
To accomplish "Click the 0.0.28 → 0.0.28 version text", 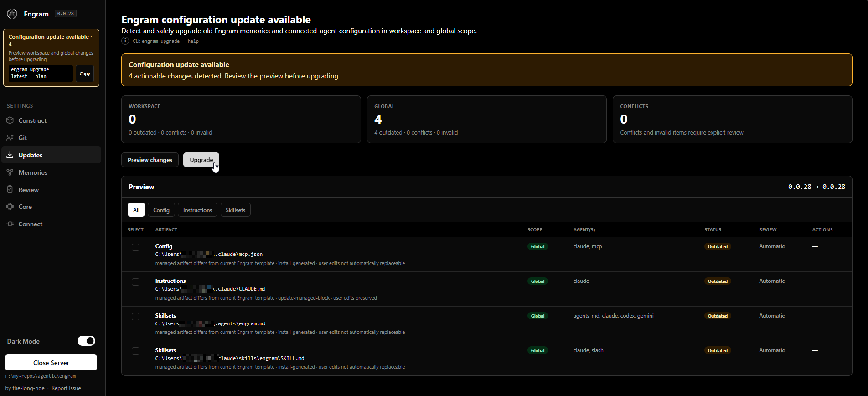I will (x=816, y=187).
